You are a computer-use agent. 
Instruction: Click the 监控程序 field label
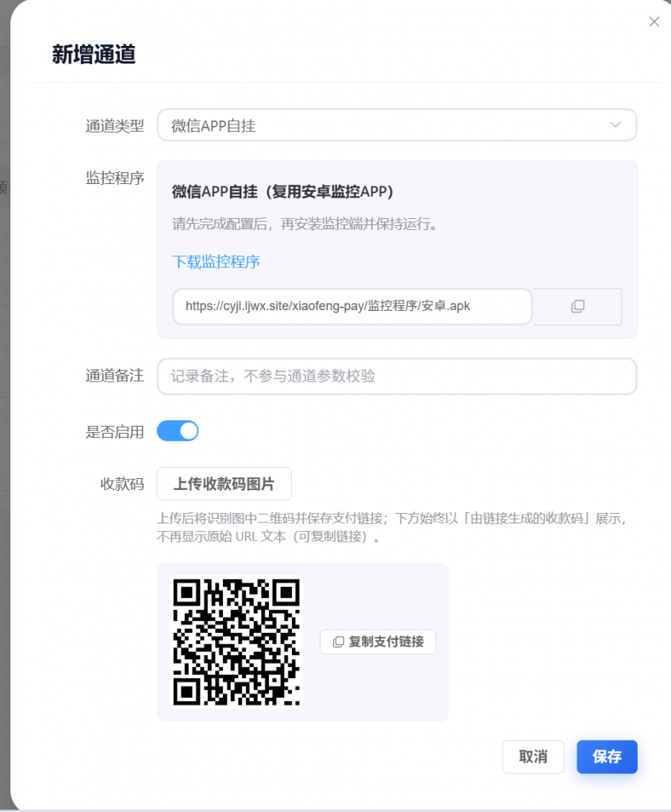tap(115, 178)
